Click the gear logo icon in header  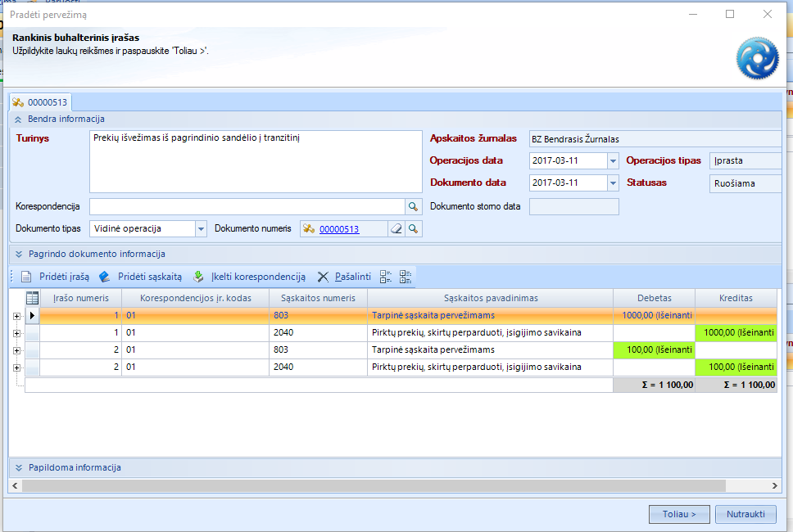(x=757, y=58)
